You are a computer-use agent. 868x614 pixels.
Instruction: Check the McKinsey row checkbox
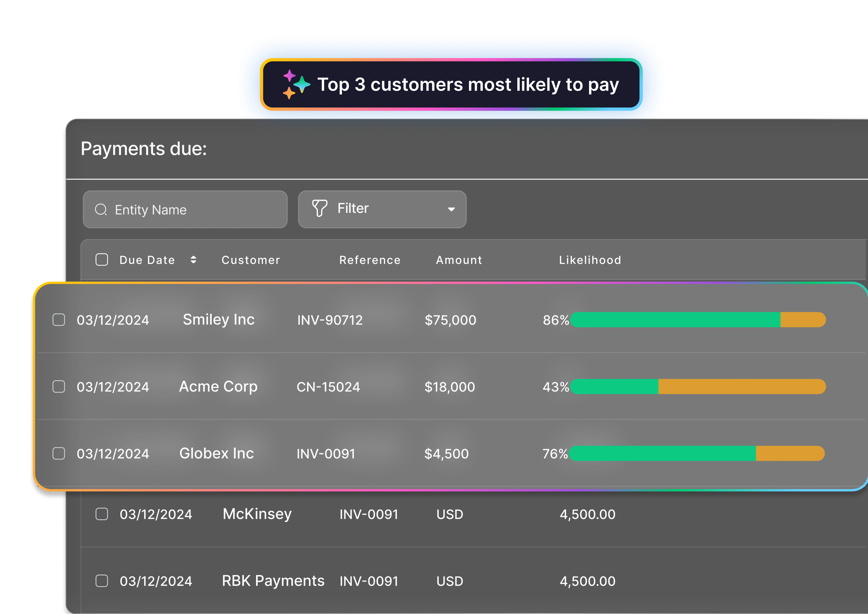102,514
